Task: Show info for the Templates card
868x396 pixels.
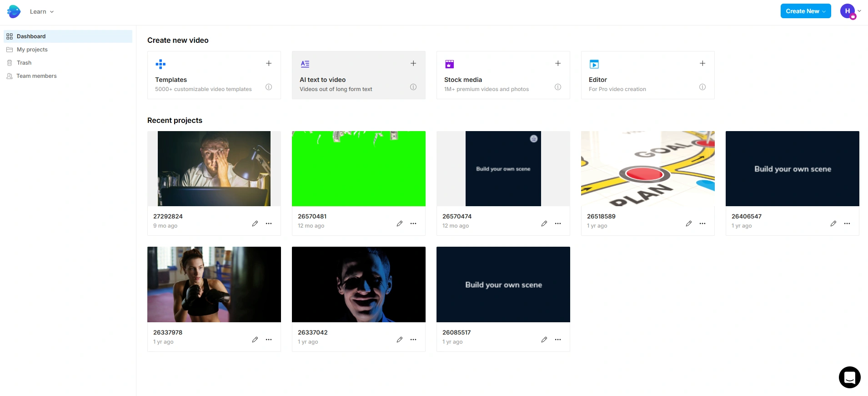Action: click(269, 87)
